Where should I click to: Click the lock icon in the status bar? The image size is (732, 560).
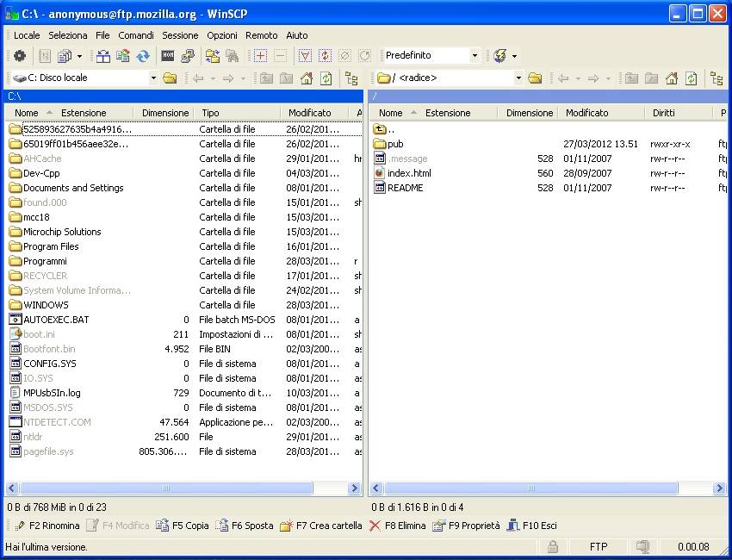point(552,546)
